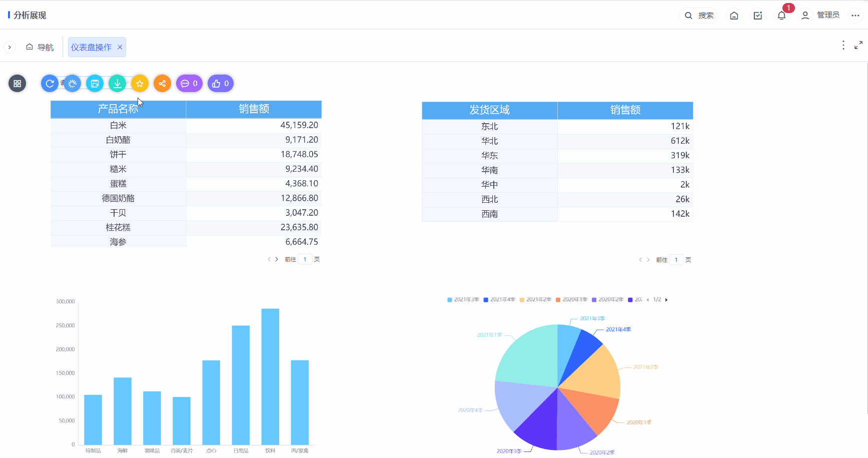Open the 管理员 user account menu
Viewport: 868px width, 458px height.
820,16
